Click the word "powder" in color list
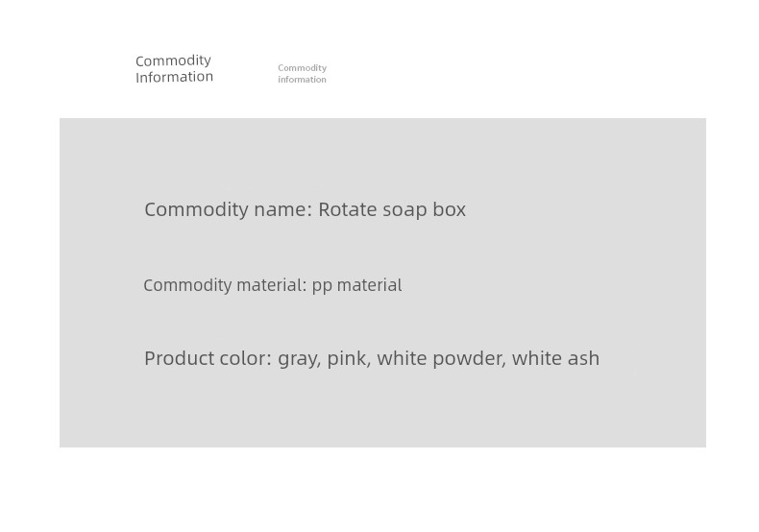 [469, 358]
